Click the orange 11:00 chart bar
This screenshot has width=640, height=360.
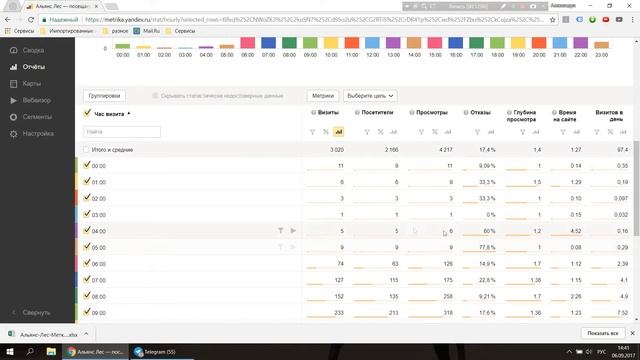coord(352,43)
